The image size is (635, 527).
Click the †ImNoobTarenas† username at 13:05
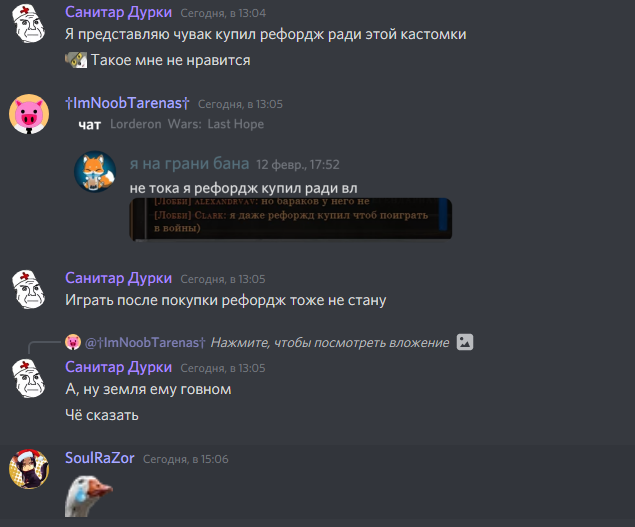[x=127, y=103]
